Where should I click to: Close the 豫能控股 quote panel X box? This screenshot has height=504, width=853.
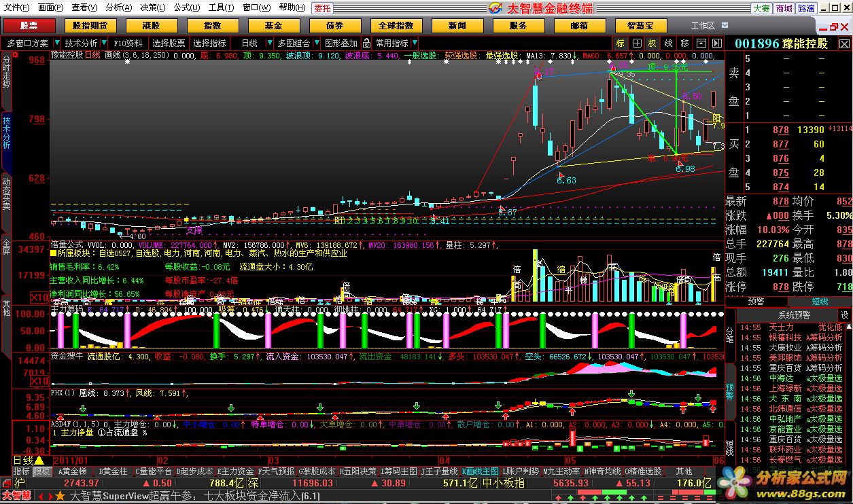844,44
